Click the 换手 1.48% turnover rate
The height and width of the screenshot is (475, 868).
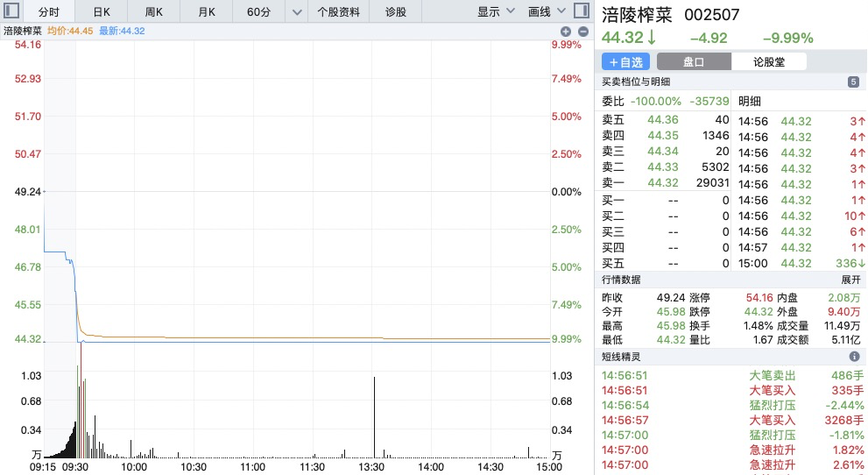[758, 326]
